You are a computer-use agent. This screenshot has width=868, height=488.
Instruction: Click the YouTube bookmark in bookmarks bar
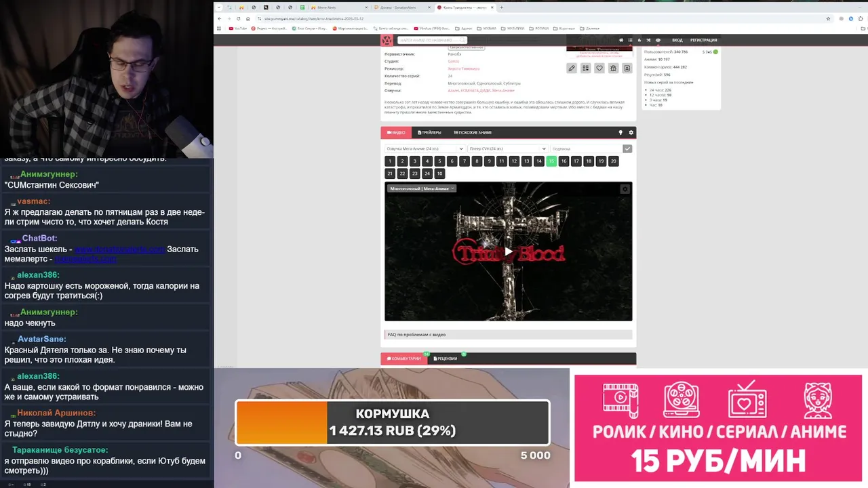(x=239, y=28)
